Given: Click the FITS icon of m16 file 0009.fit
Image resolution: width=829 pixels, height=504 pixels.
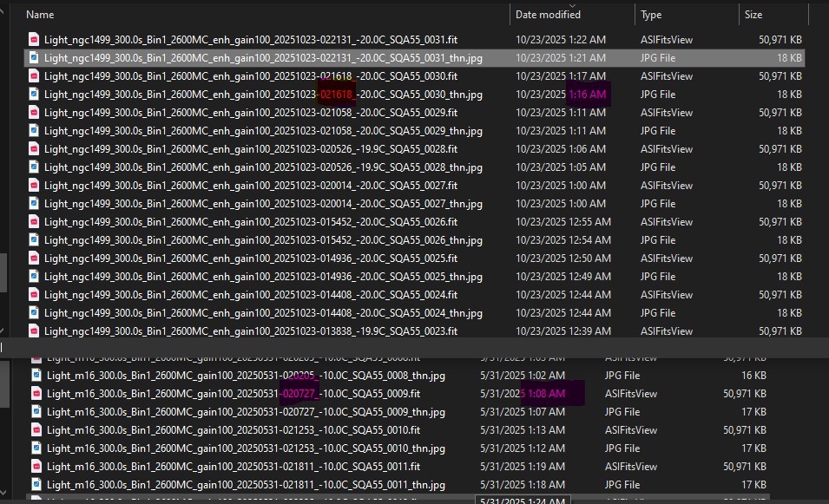Looking at the screenshot, I should [36, 393].
